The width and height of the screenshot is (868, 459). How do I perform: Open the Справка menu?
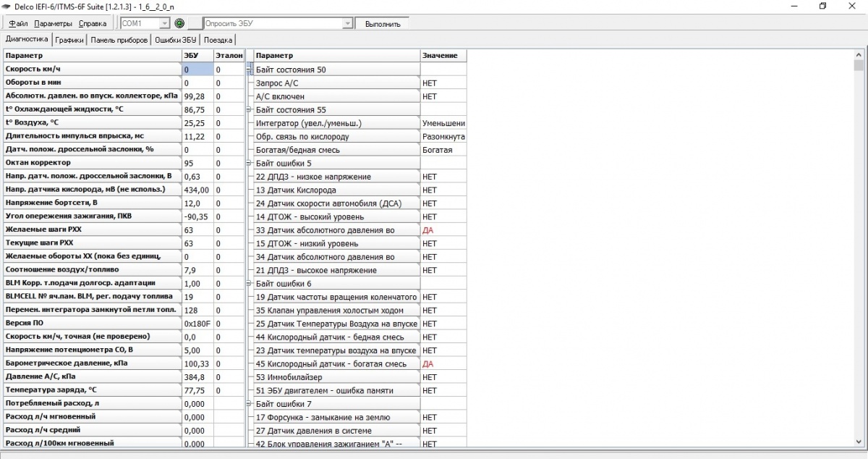click(x=92, y=23)
